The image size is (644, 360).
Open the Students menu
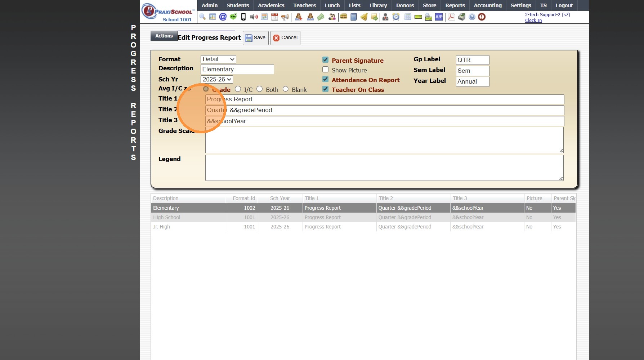coord(238,5)
